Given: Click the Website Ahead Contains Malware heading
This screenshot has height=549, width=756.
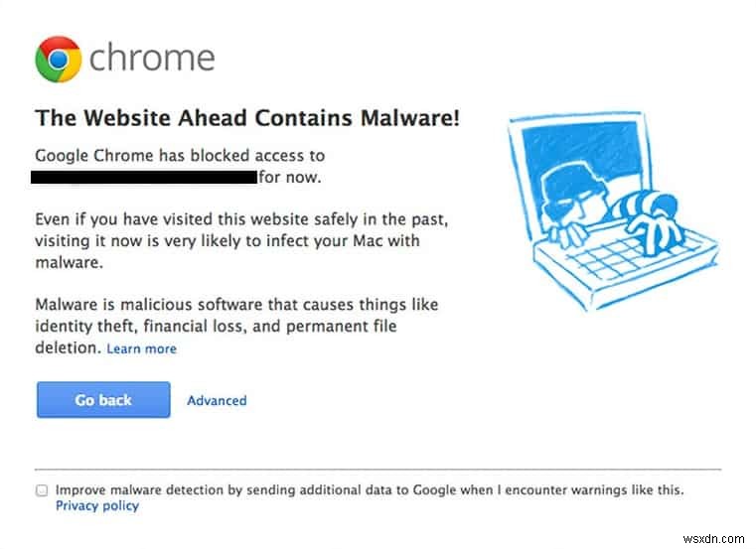Looking at the screenshot, I should pos(247,119).
